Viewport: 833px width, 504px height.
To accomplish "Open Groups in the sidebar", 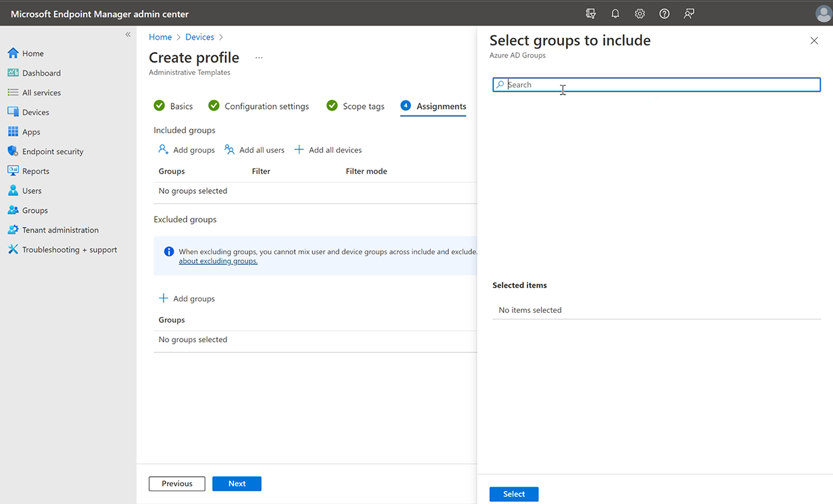I will [28, 210].
